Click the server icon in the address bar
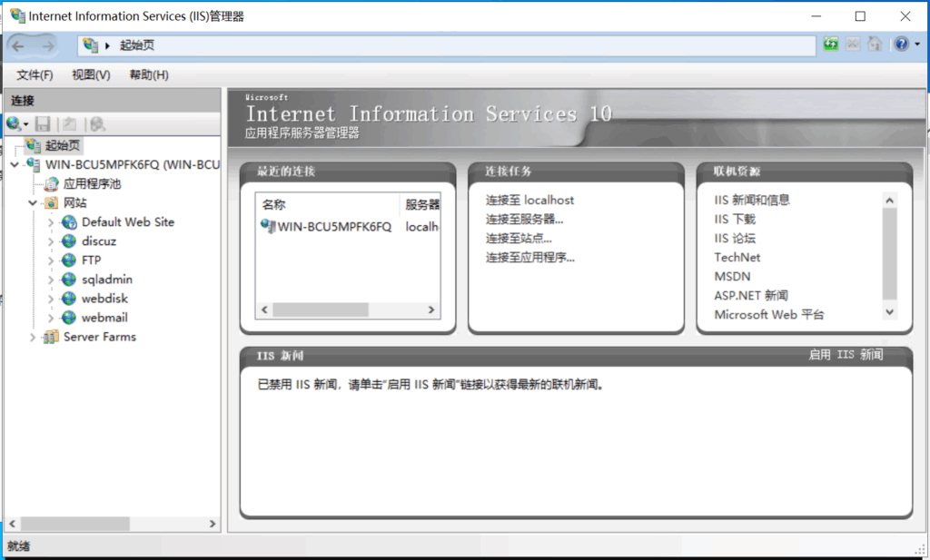Viewport: 930px width, 560px height. (90, 45)
